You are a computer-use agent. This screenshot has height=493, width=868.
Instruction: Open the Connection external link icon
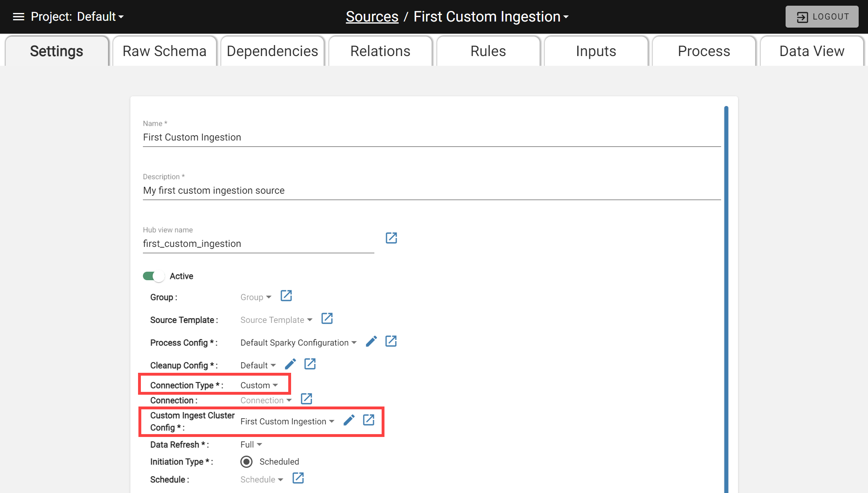[x=307, y=399]
